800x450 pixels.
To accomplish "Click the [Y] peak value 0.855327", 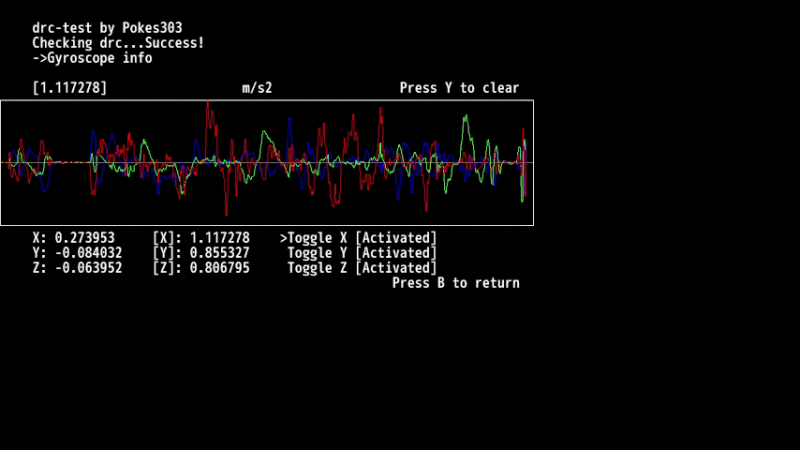I will (x=220, y=253).
